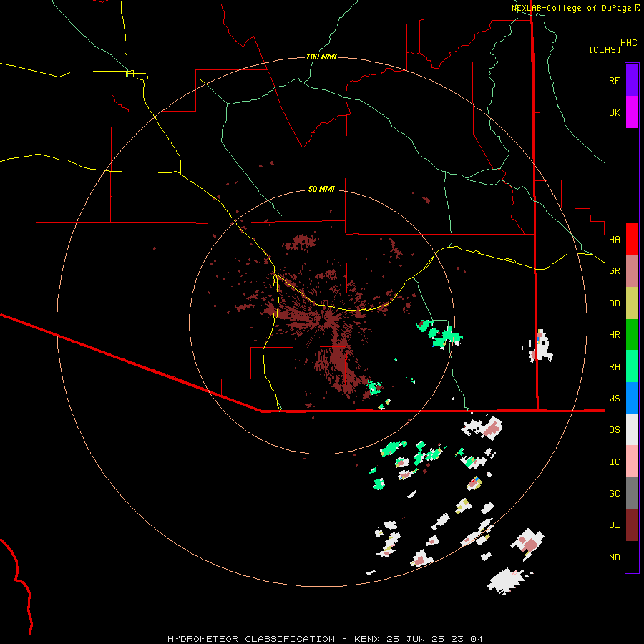644x644 pixels.
Task: Click the DS white legend swatch
Action: pos(632,429)
